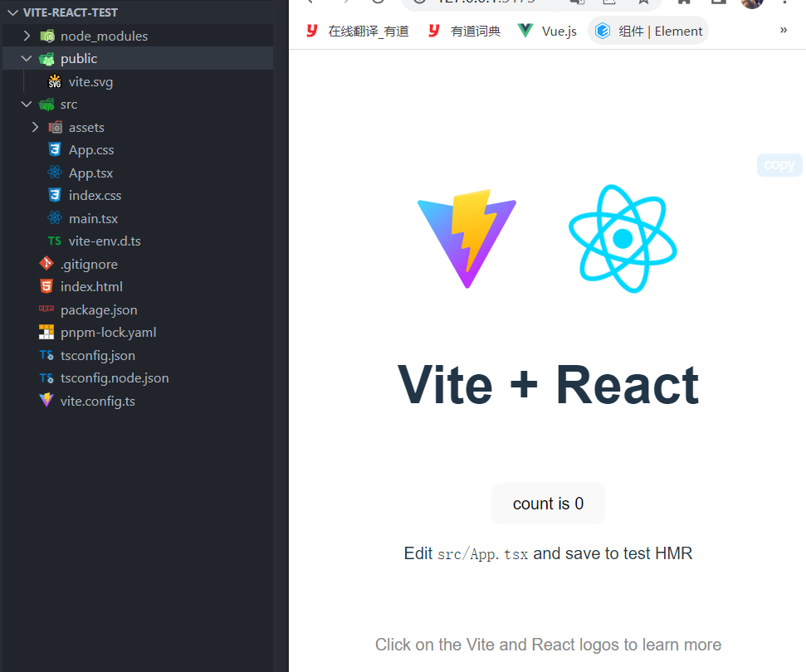Click the vite.config.ts Vite icon

(46, 400)
